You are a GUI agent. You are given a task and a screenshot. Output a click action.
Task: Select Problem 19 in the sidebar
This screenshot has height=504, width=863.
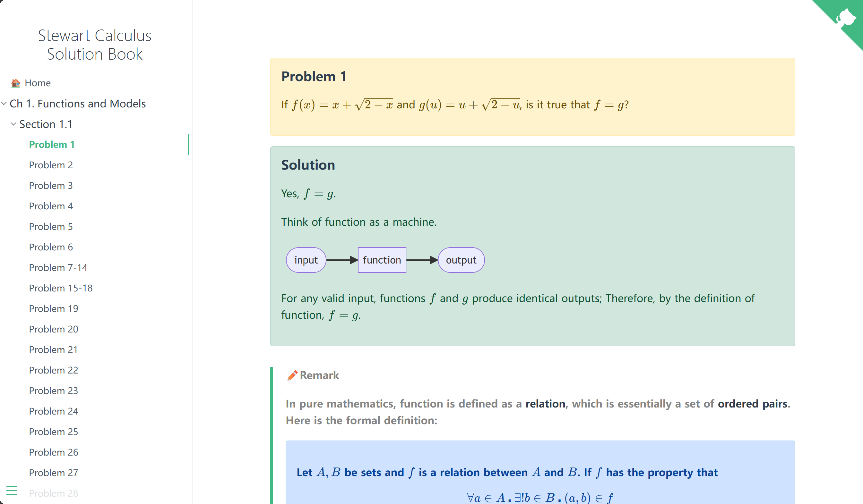53,309
